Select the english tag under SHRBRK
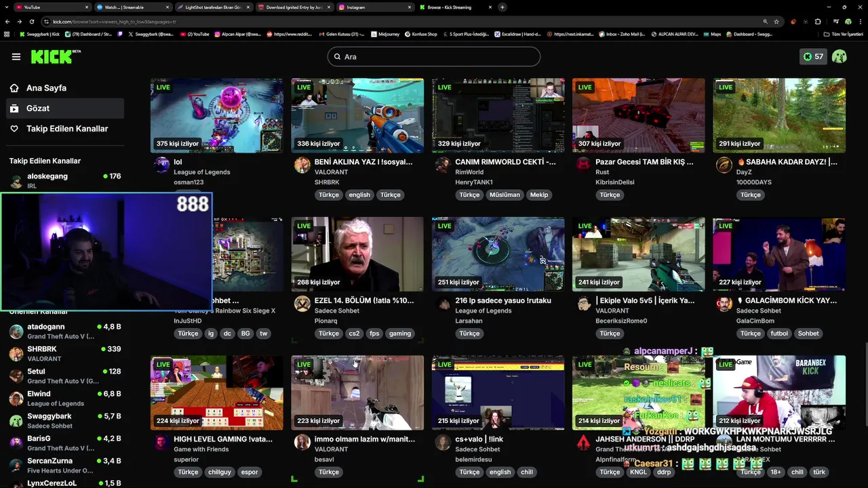 [x=359, y=195]
